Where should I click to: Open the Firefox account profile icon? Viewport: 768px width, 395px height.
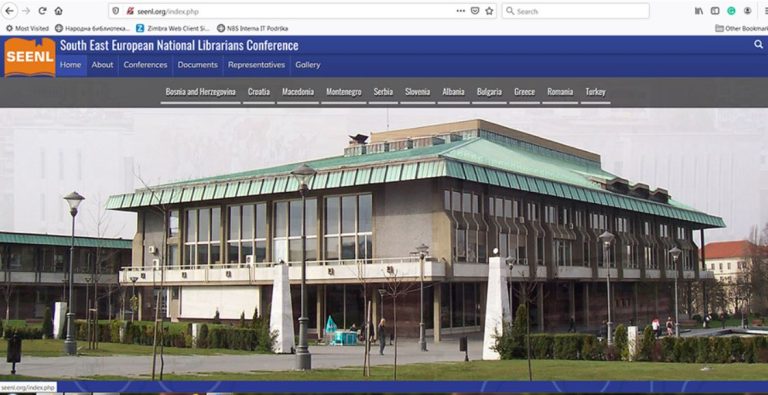(x=747, y=11)
